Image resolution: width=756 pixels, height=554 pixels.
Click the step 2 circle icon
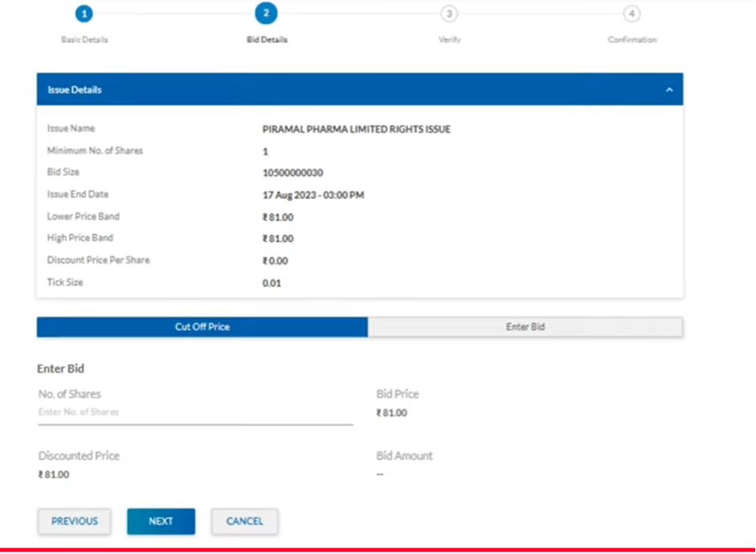tap(266, 13)
